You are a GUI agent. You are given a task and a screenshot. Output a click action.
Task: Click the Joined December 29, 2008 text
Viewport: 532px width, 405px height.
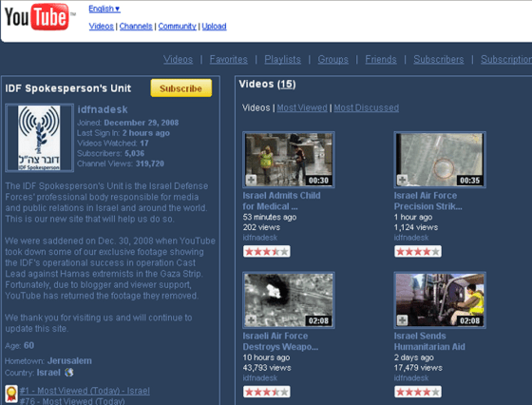click(x=127, y=123)
